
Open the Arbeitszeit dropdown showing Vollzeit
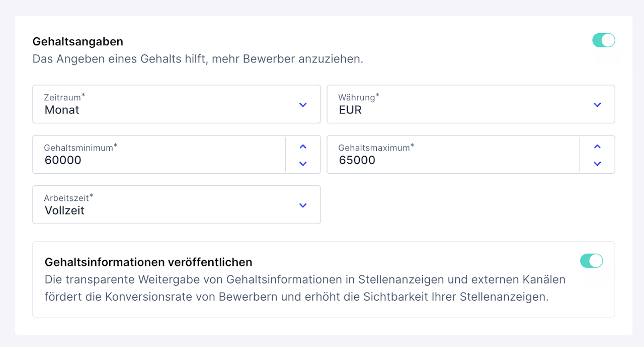coord(166,205)
